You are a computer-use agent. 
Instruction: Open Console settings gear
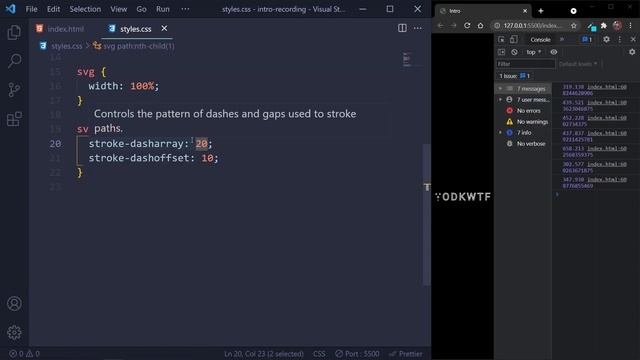pos(632,52)
